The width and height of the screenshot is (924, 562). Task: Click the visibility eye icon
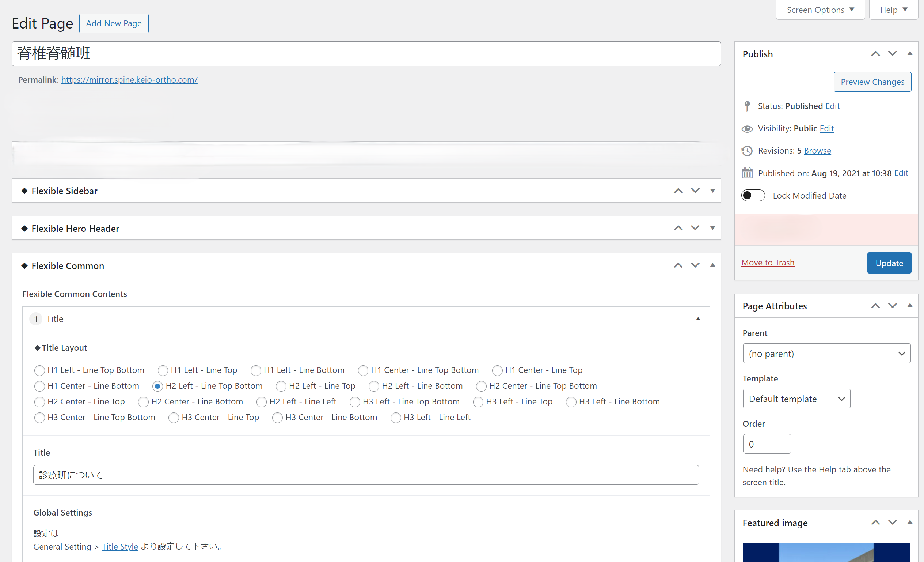point(747,129)
